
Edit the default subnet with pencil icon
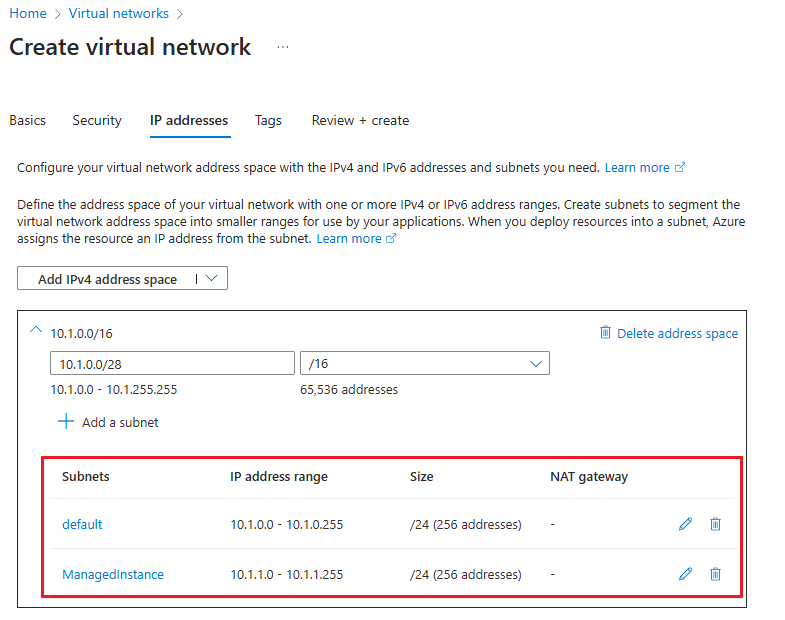685,524
